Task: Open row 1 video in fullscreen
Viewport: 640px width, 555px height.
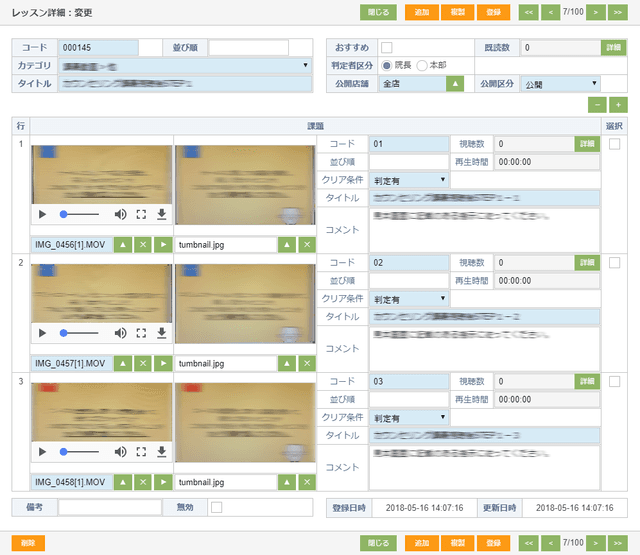Action: (x=141, y=214)
